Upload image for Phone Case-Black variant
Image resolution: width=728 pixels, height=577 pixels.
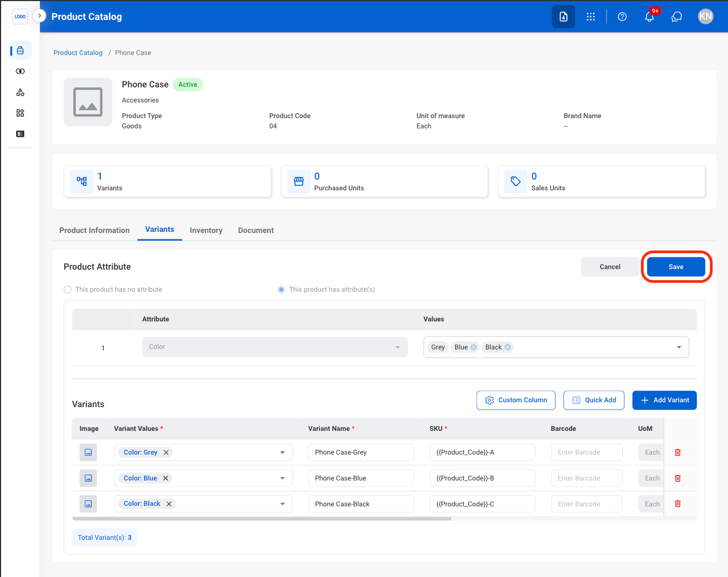(88, 504)
